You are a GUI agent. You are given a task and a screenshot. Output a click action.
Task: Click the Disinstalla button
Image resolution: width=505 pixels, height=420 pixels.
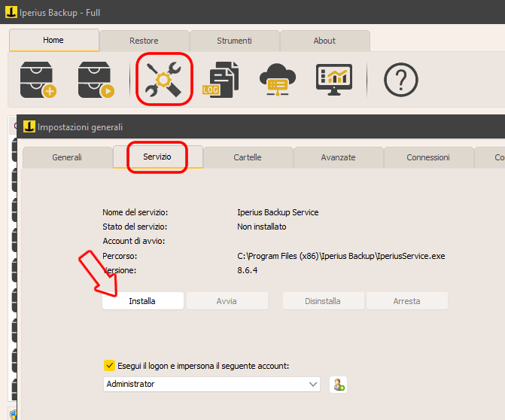(323, 301)
